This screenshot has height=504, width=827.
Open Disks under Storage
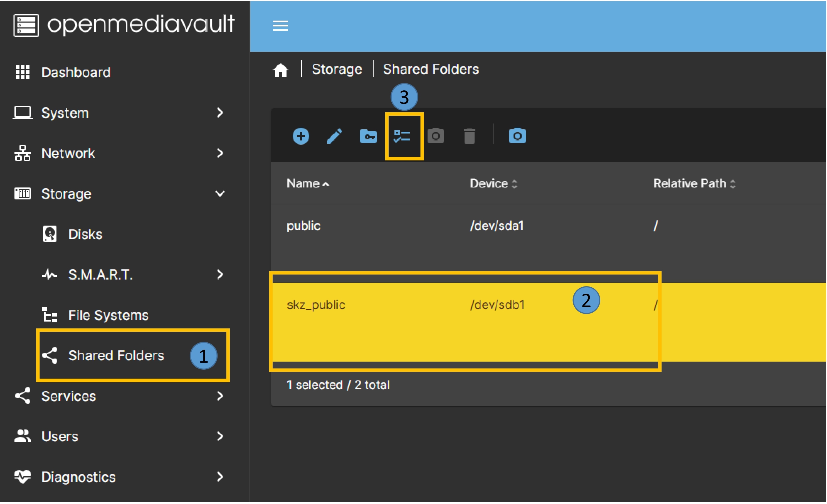tap(85, 234)
